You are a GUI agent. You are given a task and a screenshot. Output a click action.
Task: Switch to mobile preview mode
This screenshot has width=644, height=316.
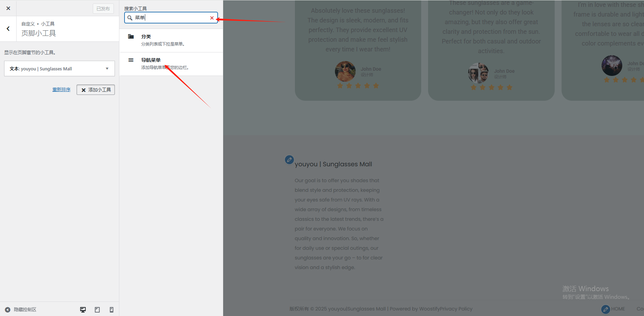(111, 310)
